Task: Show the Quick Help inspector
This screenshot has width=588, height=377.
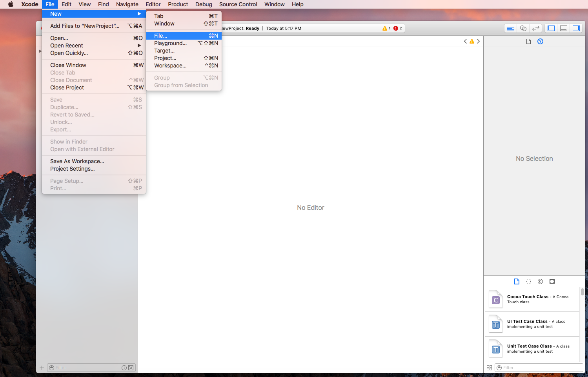Action: (x=540, y=42)
